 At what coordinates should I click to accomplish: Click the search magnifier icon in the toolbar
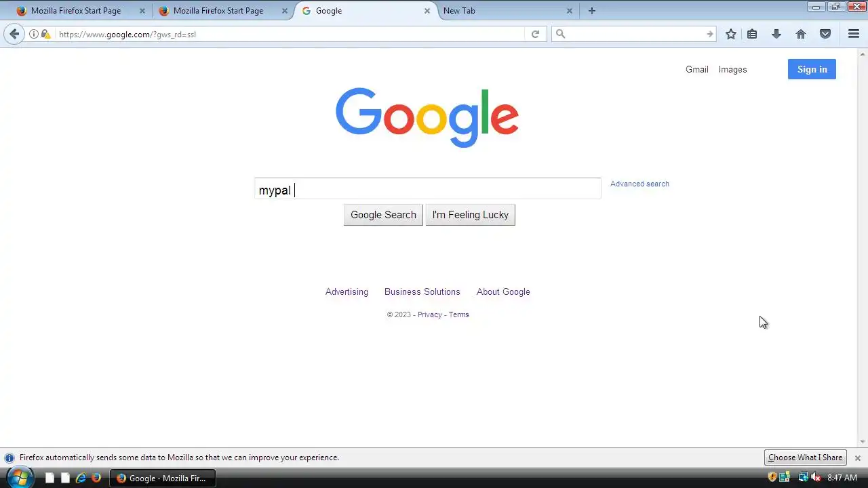pos(560,34)
